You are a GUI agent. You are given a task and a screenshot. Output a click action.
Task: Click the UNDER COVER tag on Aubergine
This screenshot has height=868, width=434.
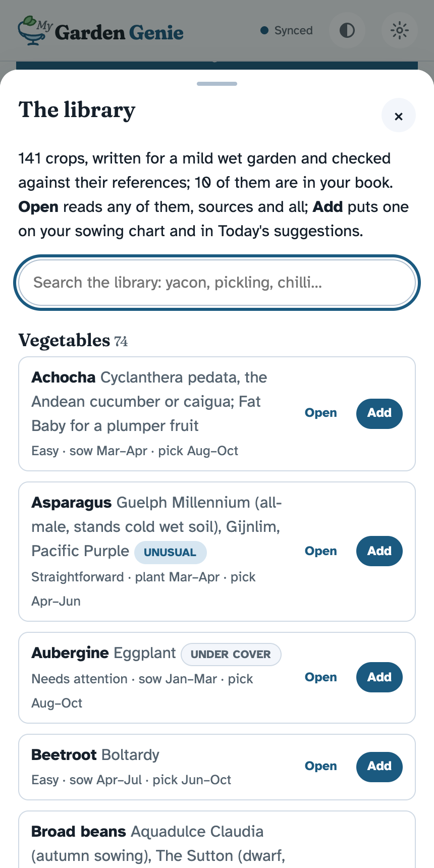pyautogui.click(x=231, y=655)
